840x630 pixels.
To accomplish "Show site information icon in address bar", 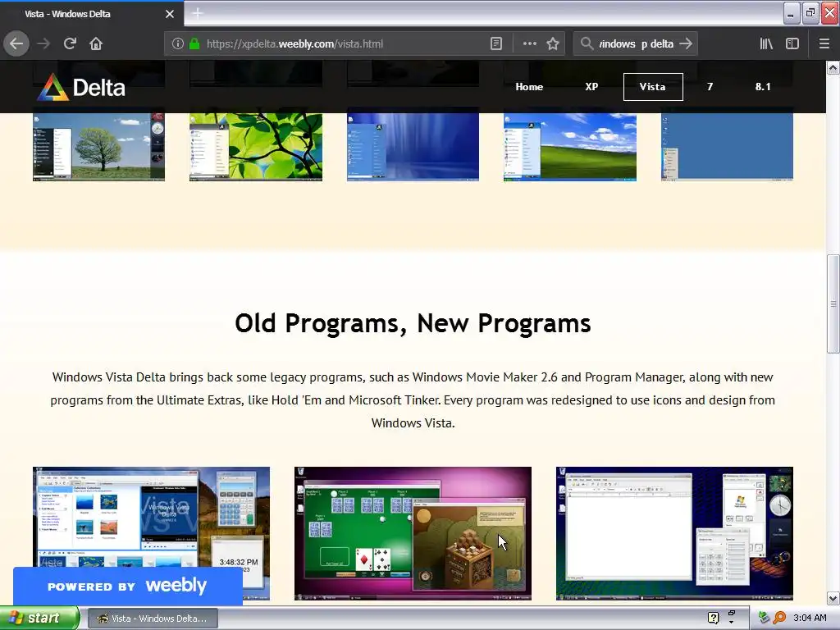I will point(178,44).
